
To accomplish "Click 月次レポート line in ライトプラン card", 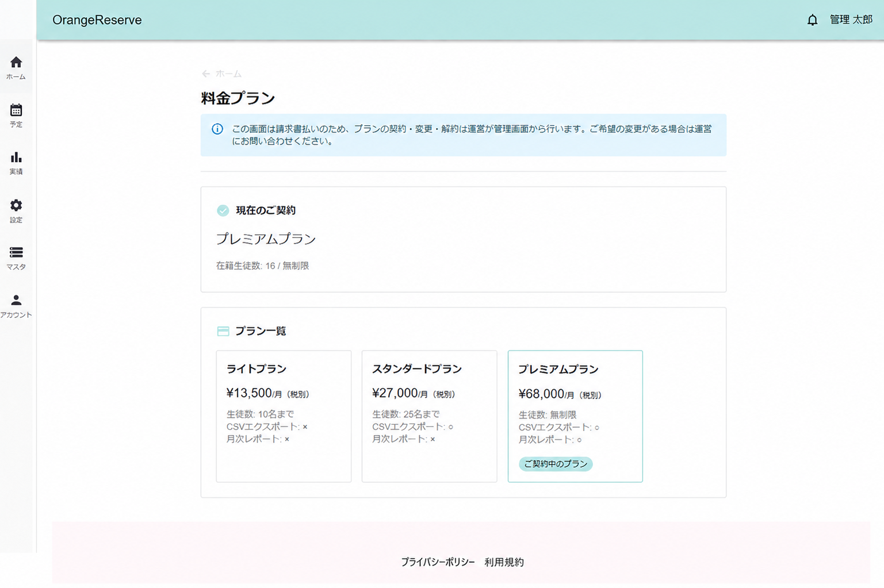I will tap(258, 439).
